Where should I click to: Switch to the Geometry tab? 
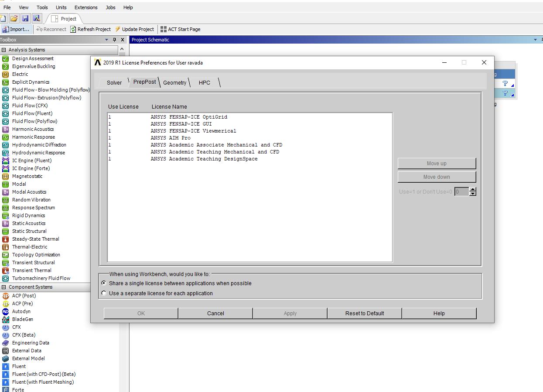coord(174,82)
